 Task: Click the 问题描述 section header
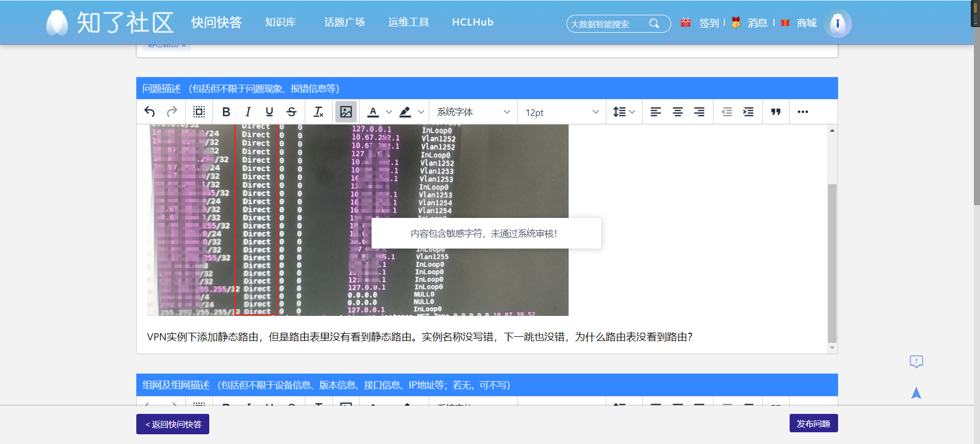[487, 88]
